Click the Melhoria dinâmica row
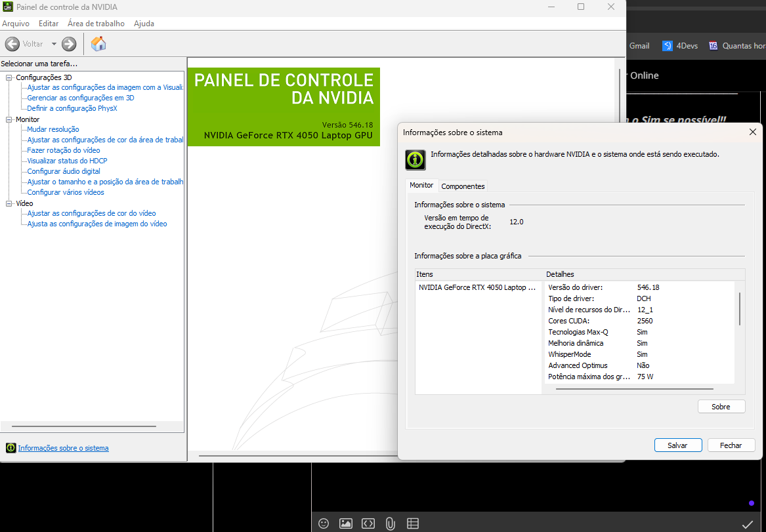Screen dimensions: 766x532 [x=640, y=343]
